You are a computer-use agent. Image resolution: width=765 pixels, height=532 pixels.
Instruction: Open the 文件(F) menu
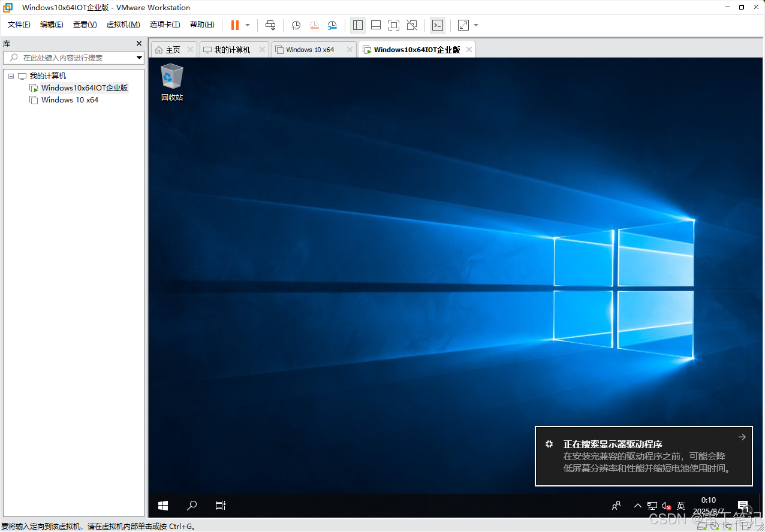(19, 25)
